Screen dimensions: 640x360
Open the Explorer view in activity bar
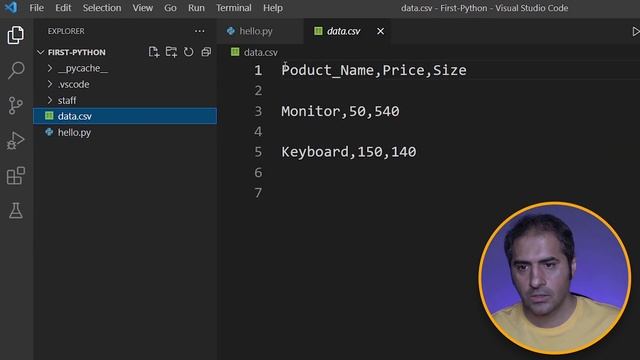[16, 35]
